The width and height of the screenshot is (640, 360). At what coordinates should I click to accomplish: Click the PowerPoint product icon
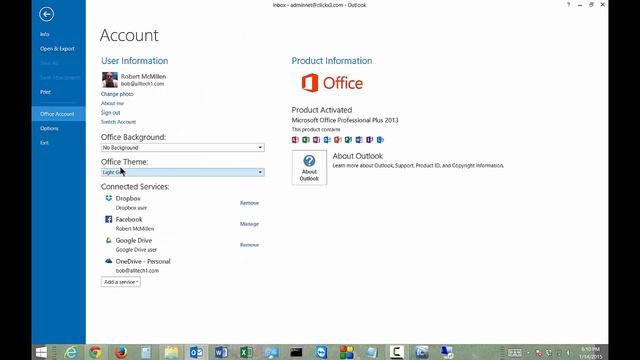coord(338,140)
